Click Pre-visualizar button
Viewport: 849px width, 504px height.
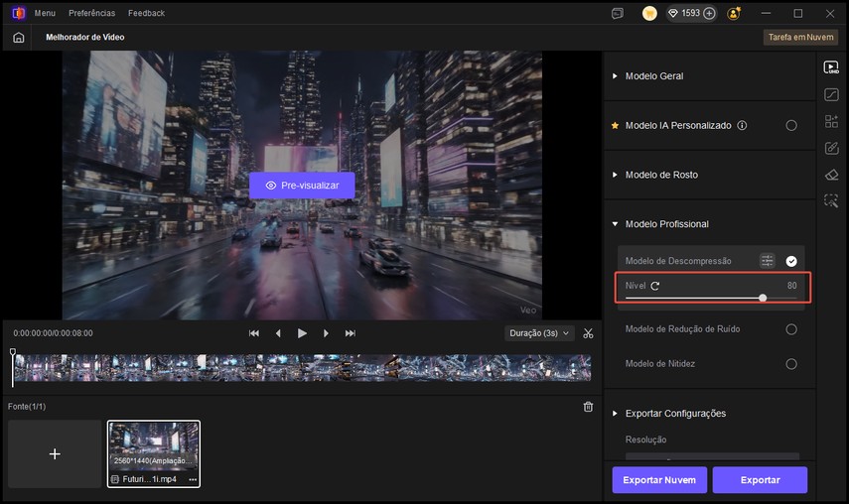click(x=302, y=186)
